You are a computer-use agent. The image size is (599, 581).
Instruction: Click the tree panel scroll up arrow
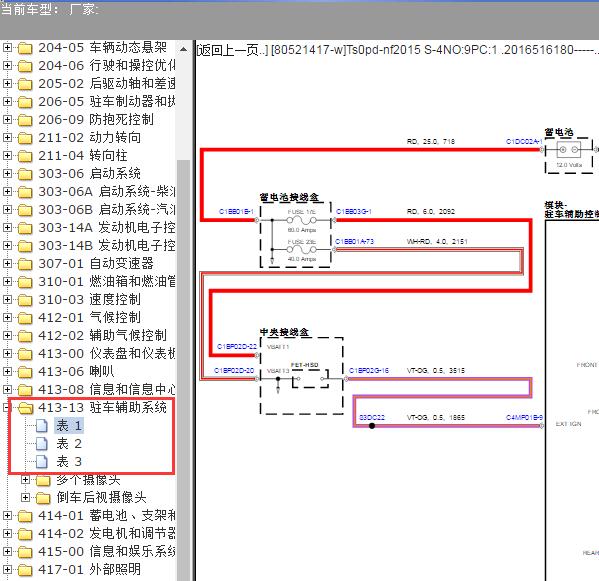tap(183, 49)
